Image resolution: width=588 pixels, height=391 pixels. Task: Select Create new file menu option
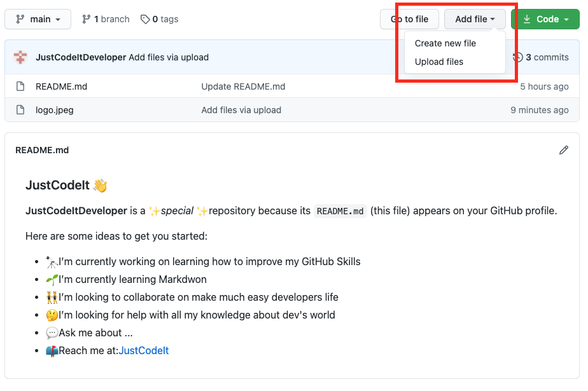[445, 43]
